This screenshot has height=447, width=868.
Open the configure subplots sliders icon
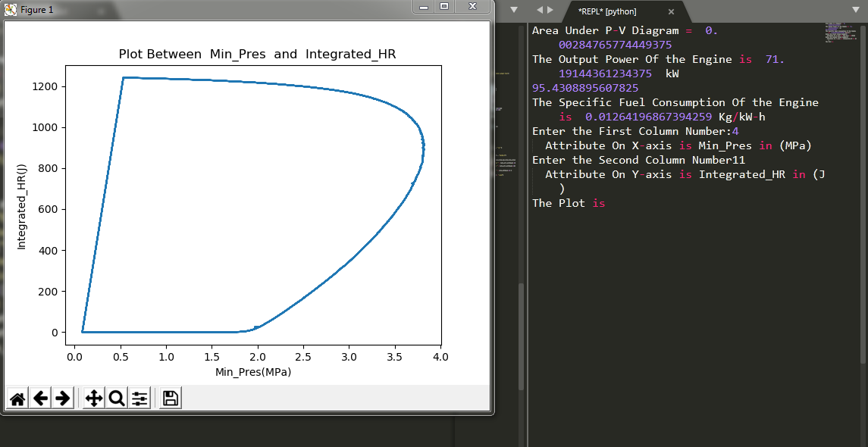tap(139, 397)
